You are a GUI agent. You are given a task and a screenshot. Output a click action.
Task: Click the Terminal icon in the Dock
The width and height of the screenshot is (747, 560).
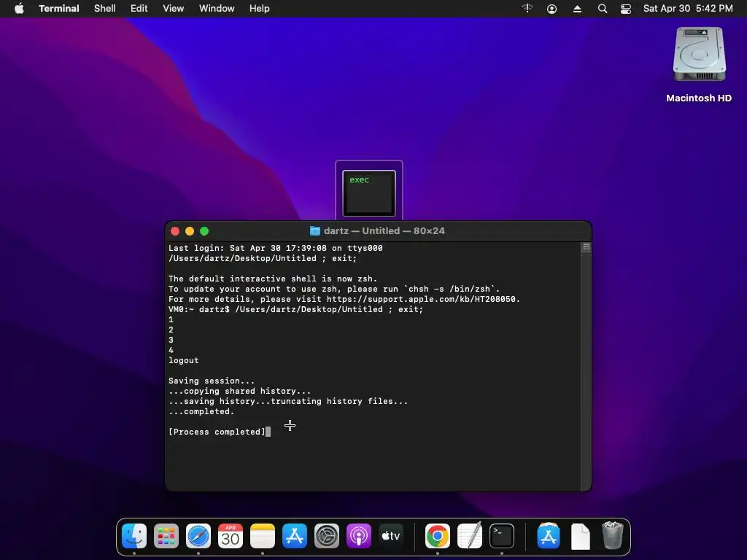point(502,536)
